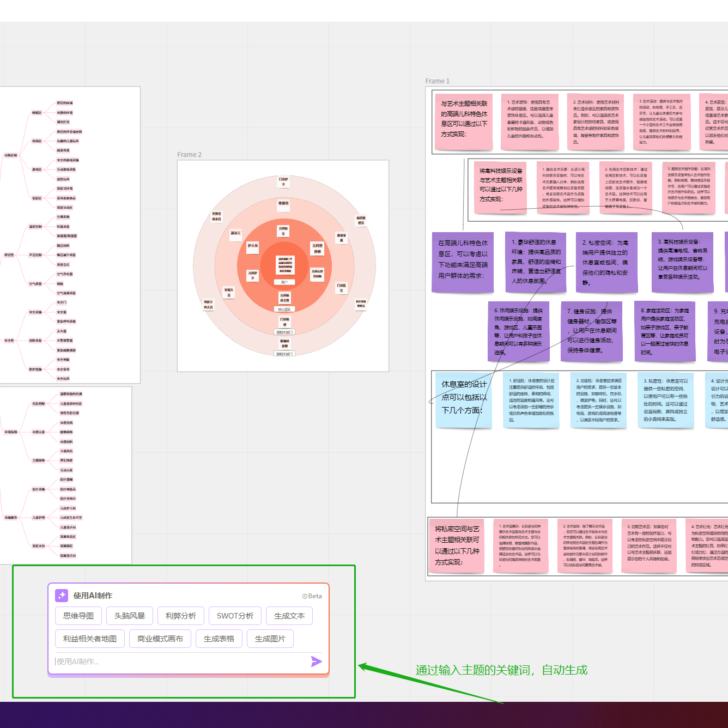
Task: Select pink note 将私密空间与艺术主题相关联
Action: pos(457,545)
